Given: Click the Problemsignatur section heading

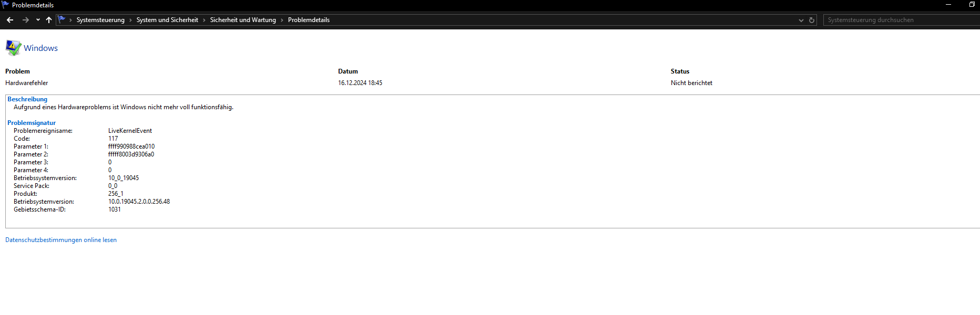Looking at the screenshot, I should [32, 123].
